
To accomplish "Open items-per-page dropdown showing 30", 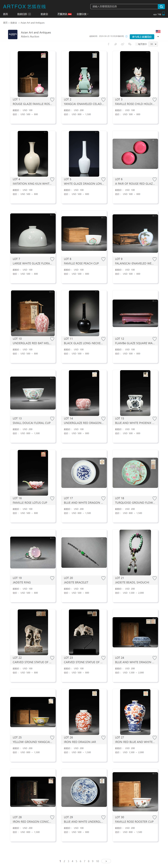I will tap(153, 44).
